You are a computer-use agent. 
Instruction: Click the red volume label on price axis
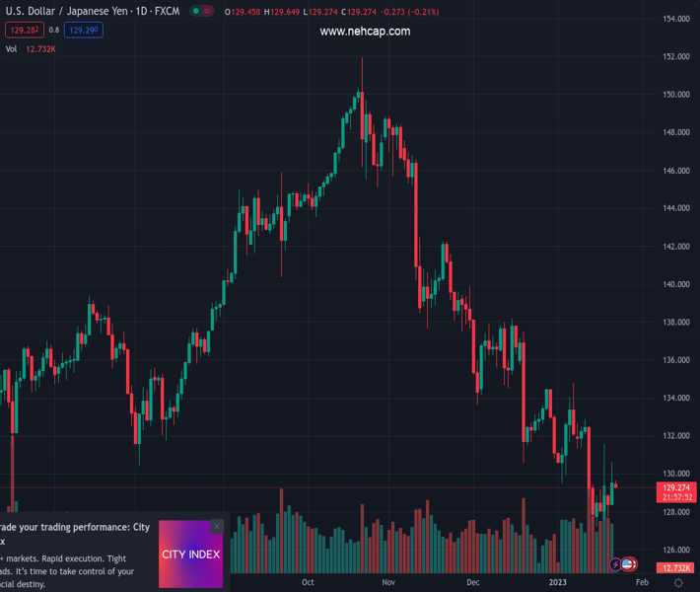click(676, 568)
